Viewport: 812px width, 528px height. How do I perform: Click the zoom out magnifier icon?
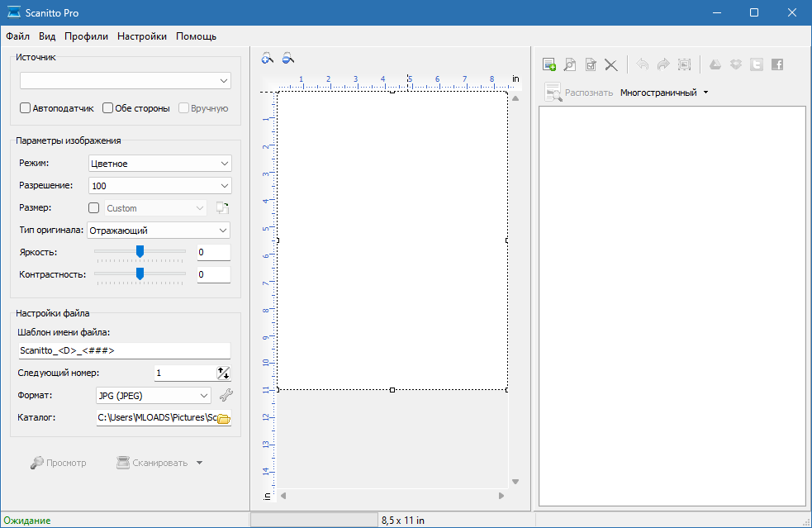coord(288,58)
